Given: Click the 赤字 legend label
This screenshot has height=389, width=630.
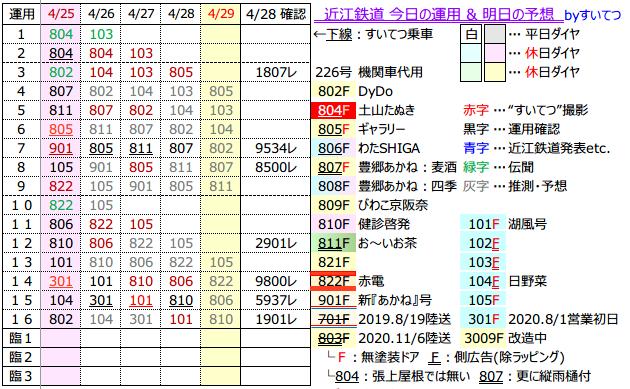Looking at the screenshot, I should pyautogui.click(x=476, y=110).
